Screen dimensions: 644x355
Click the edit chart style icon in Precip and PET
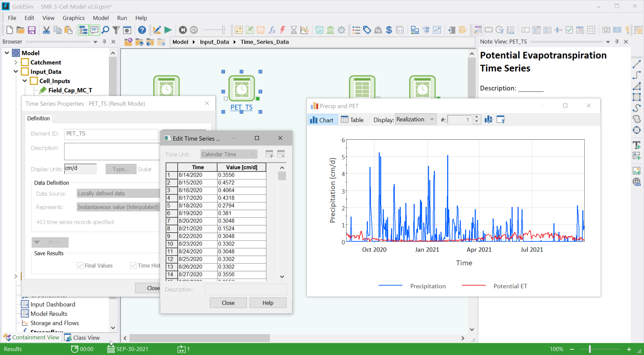pyautogui.click(x=488, y=120)
